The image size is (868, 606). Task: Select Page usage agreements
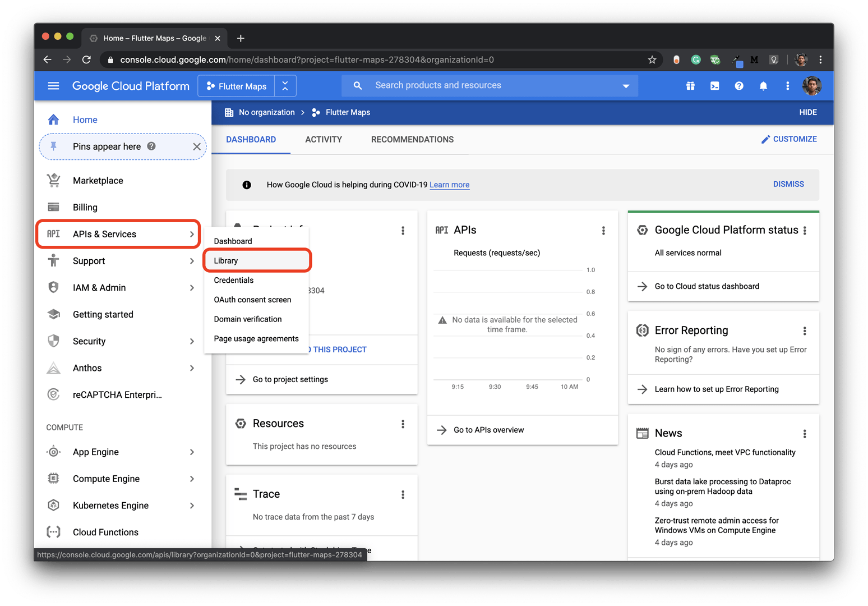[256, 338]
